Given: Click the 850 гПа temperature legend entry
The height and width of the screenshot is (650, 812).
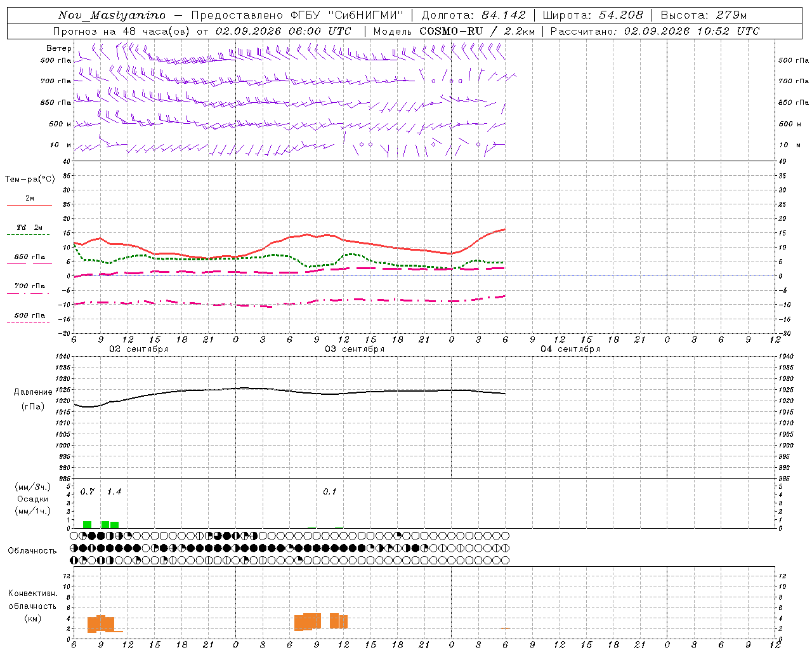Looking at the screenshot, I should [29, 257].
